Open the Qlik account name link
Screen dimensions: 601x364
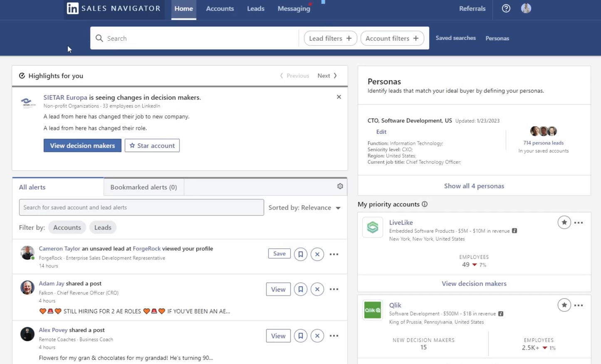(x=395, y=305)
